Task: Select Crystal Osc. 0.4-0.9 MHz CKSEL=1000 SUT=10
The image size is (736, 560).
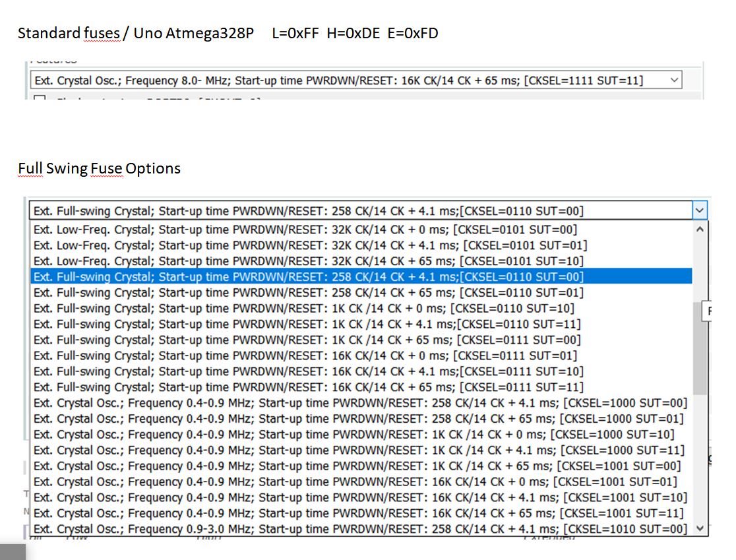Action: coord(361,434)
